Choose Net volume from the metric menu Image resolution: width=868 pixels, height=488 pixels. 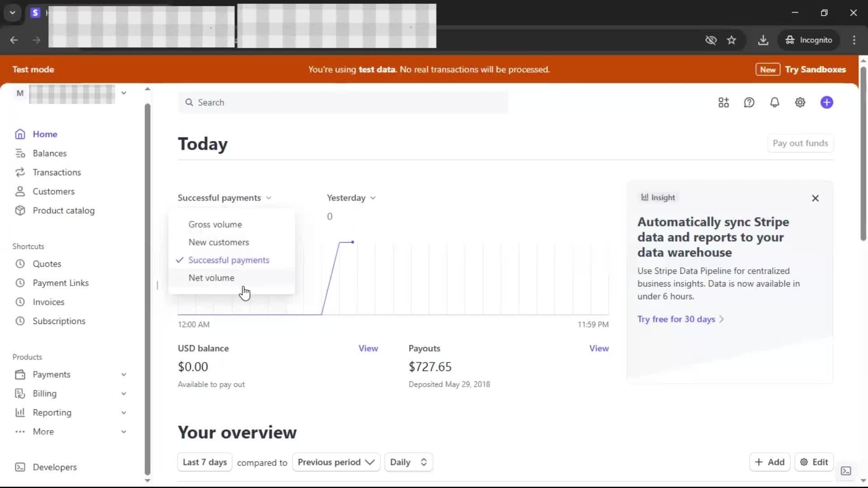tap(212, 278)
